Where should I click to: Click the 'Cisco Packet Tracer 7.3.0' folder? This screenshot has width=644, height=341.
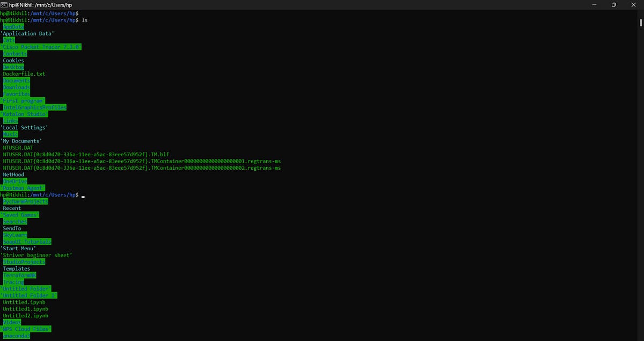tap(42, 47)
